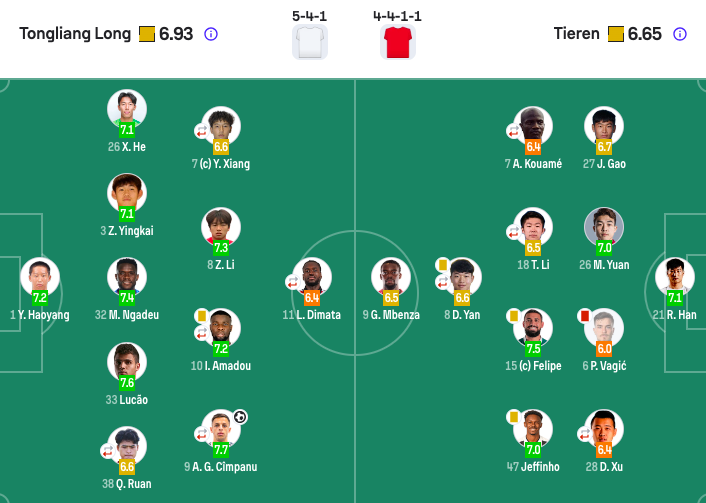Click Felipe's 7.5 rating badge
The height and width of the screenshot is (503, 706).
(533, 349)
